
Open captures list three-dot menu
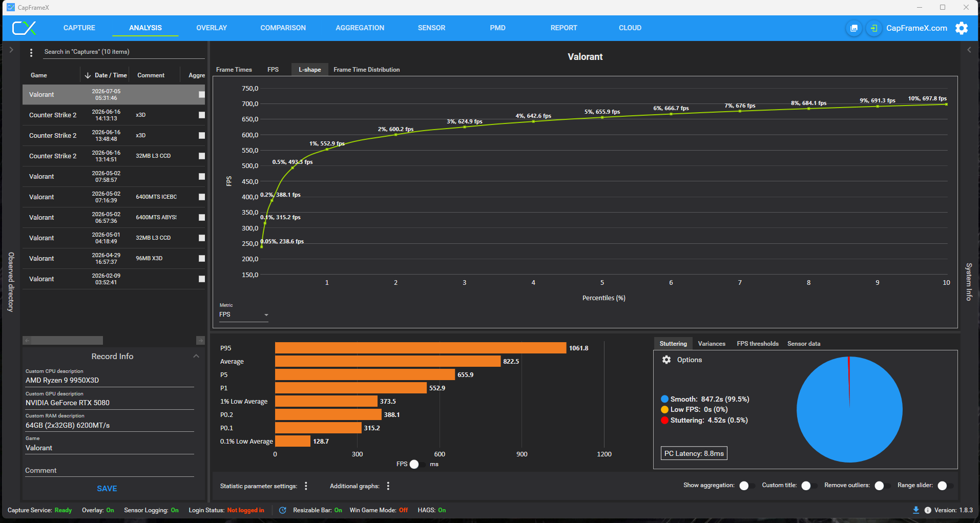pyautogui.click(x=31, y=52)
